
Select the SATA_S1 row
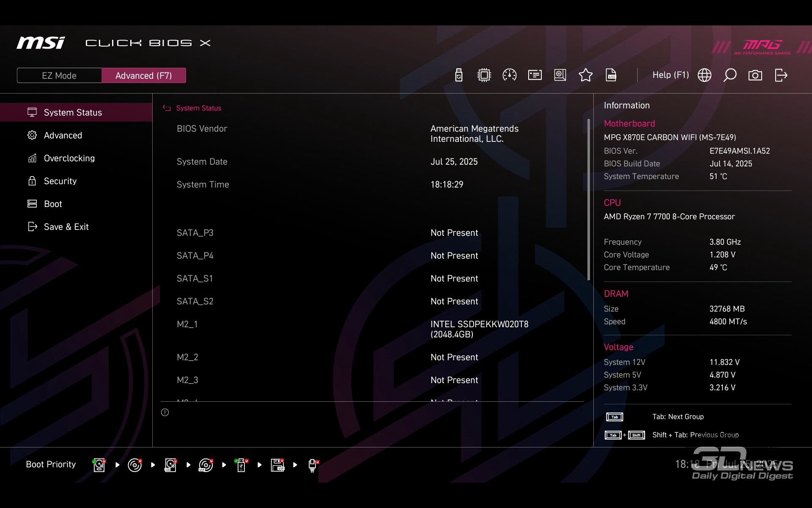tap(372, 279)
